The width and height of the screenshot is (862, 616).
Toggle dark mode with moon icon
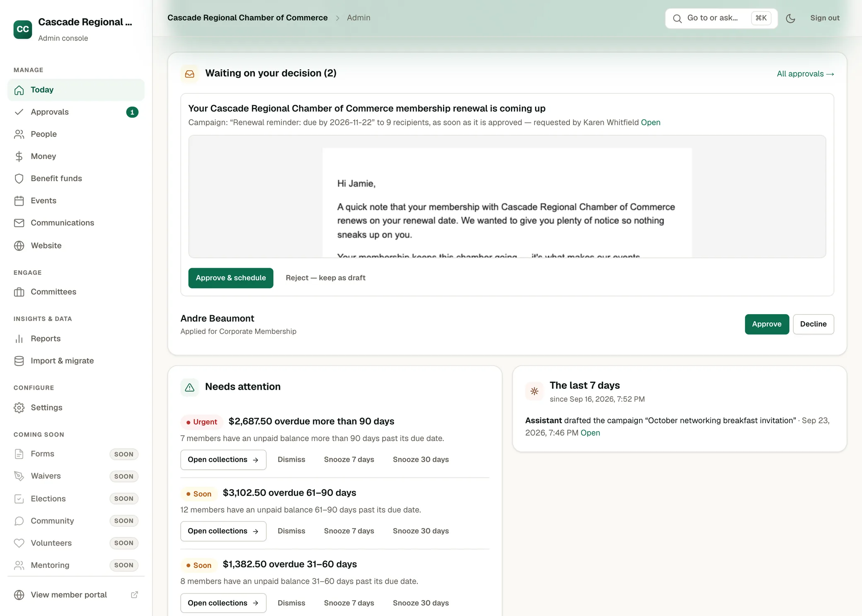790,18
